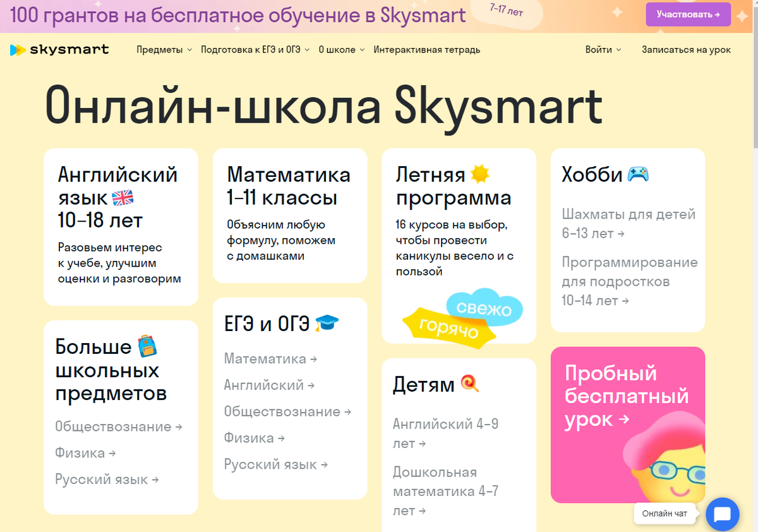758x532 pixels.
Task: Expand Подготовка к ЕГЭ и ОГЭ menu
Action: [x=255, y=50]
